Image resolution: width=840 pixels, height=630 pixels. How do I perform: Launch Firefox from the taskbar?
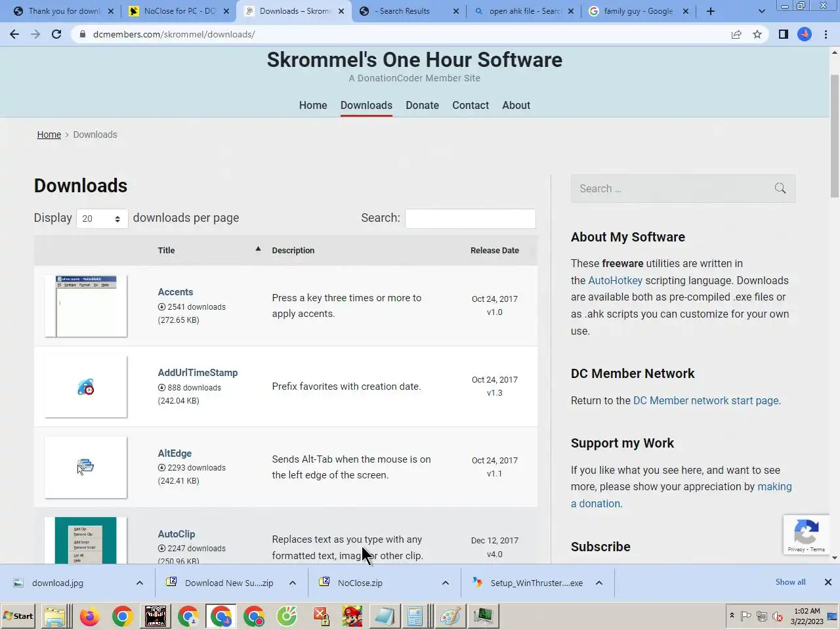coord(89,616)
